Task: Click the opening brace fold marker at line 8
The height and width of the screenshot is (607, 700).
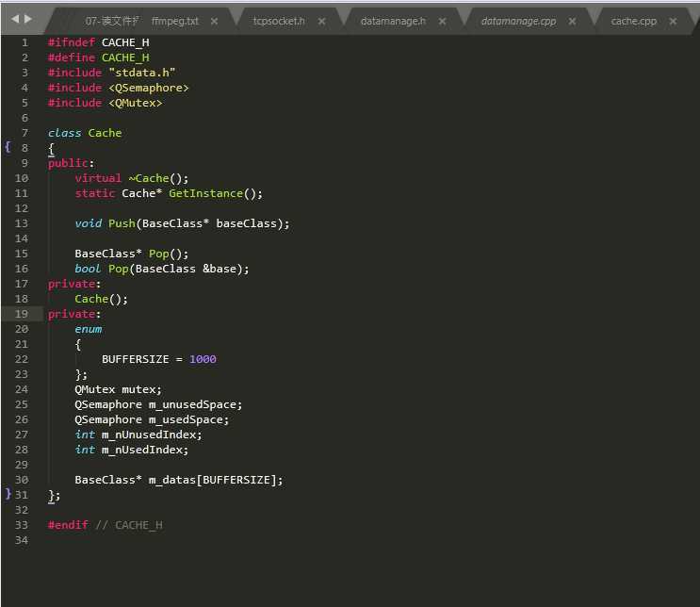Action: click(x=8, y=147)
